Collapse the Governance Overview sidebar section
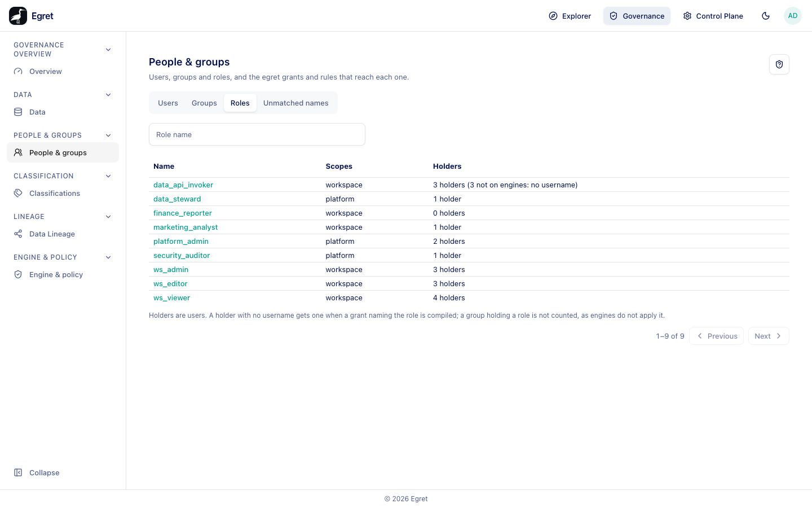812x508 pixels. 108,50
